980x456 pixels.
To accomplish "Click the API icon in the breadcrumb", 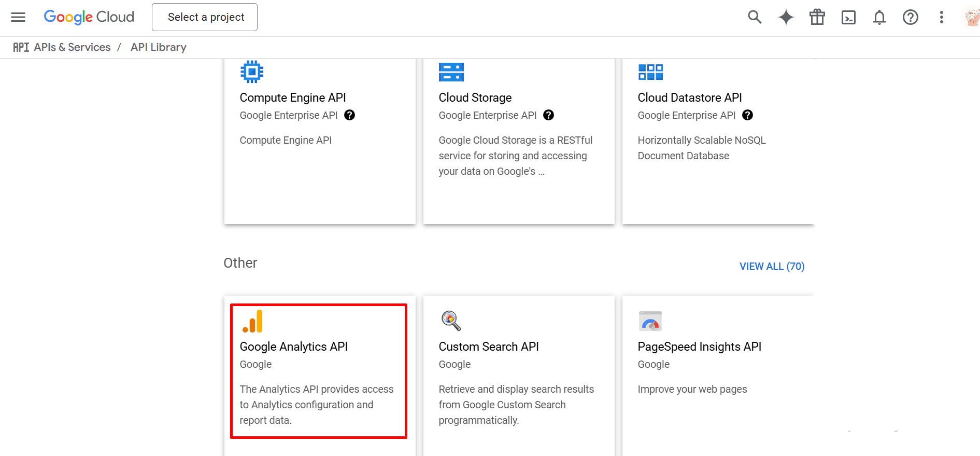I will click(21, 47).
